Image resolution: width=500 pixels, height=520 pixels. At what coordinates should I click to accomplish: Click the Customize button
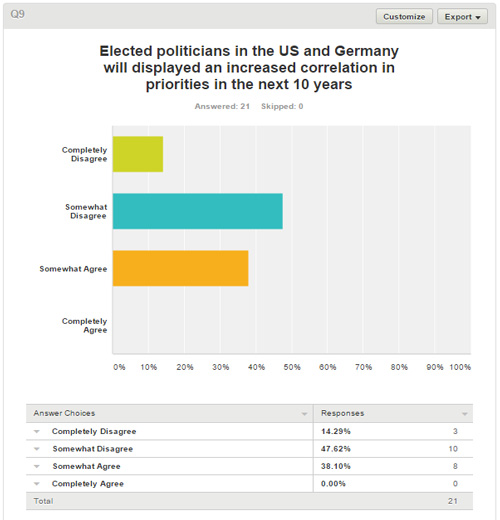click(x=404, y=16)
